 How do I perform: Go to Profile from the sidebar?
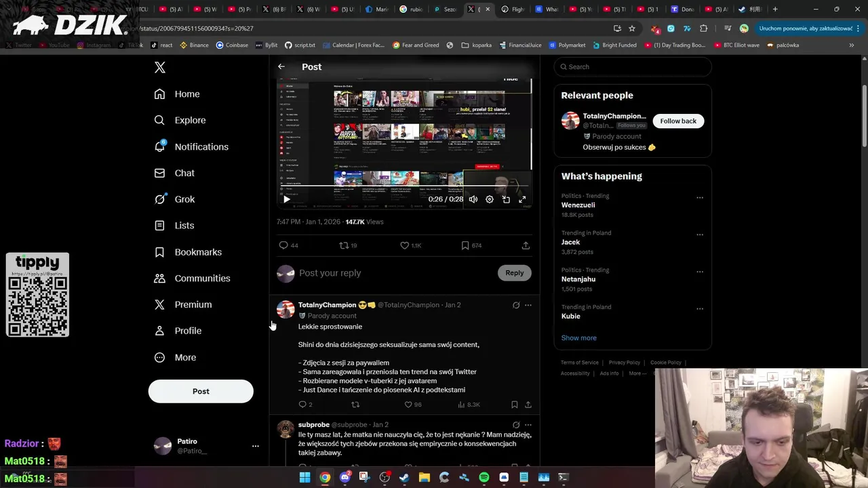pos(178,331)
